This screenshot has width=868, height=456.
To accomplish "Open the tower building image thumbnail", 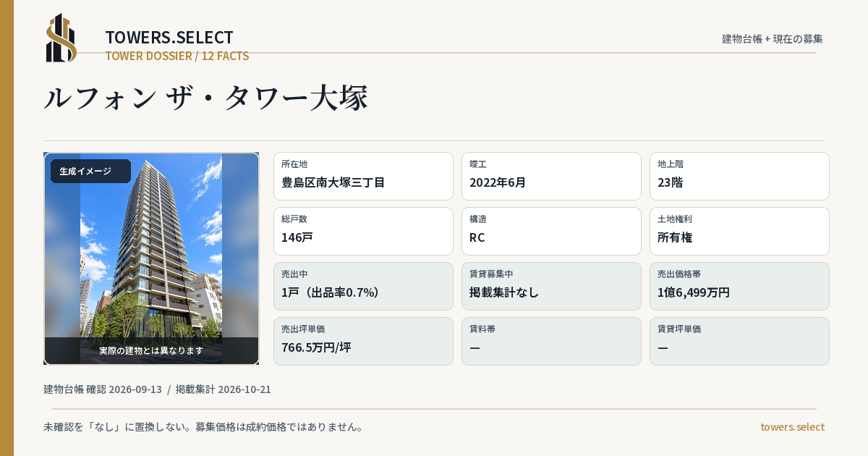I will coord(151,258).
